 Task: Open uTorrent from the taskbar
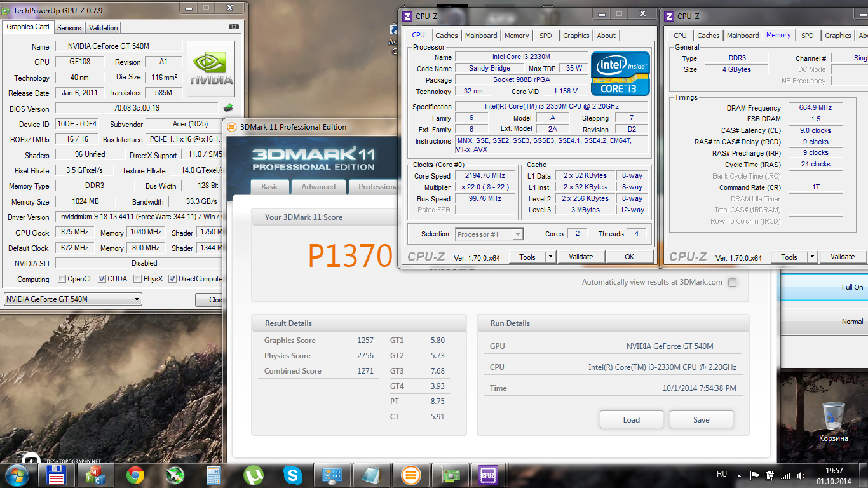pos(254,475)
